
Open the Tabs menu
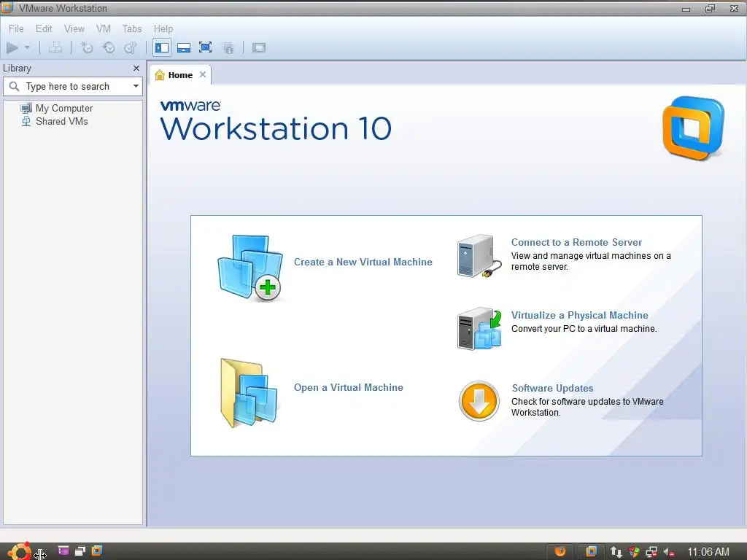(x=132, y=28)
